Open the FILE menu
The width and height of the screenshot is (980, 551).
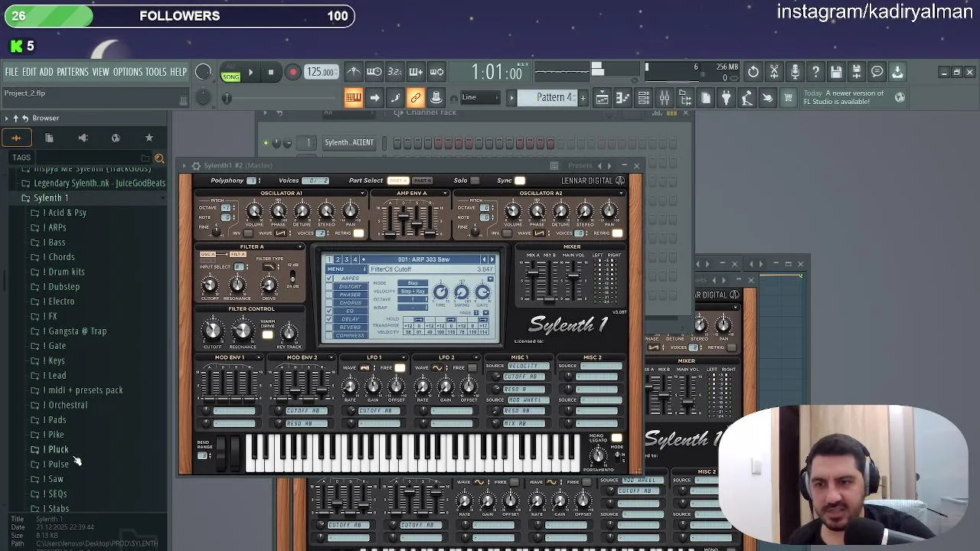coord(11,72)
